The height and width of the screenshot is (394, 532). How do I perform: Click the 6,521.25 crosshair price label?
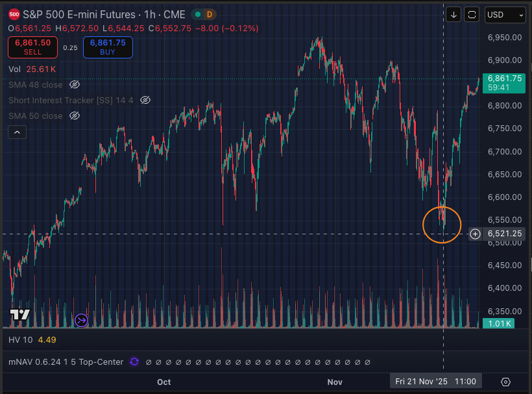[x=505, y=234]
